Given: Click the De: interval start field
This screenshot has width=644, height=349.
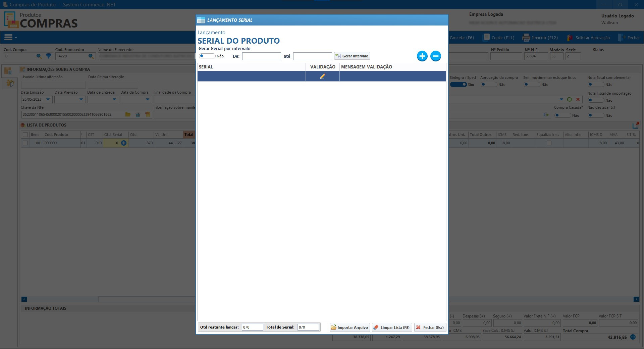Looking at the screenshot, I should pyautogui.click(x=261, y=56).
